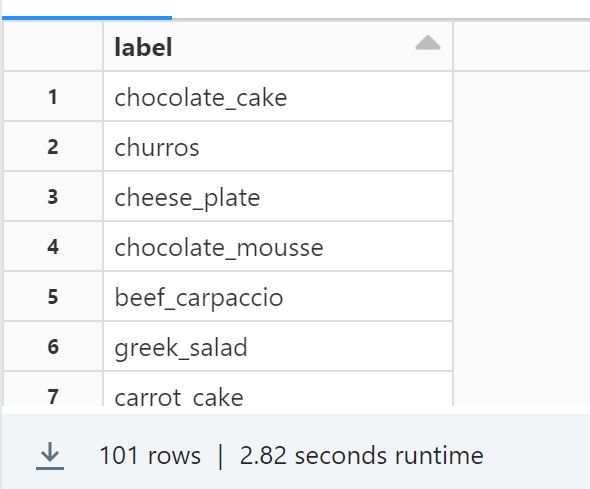Click row number 3
This screenshot has width=590, height=489.
pyautogui.click(x=53, y=197)
